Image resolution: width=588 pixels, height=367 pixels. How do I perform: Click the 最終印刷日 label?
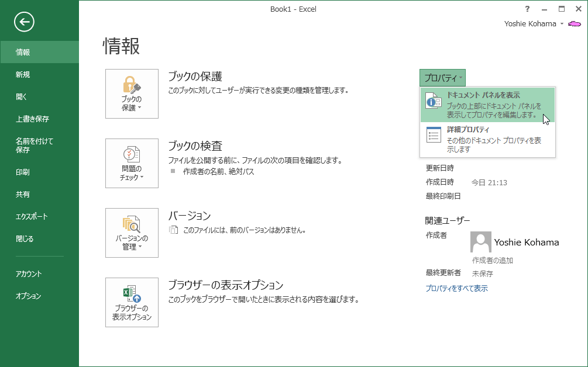point(443,196)
